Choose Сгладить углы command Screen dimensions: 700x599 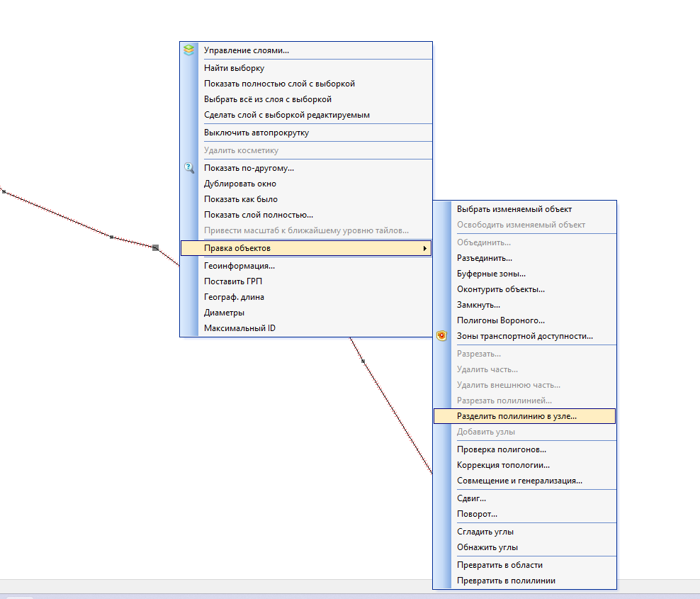click(485, 532)
